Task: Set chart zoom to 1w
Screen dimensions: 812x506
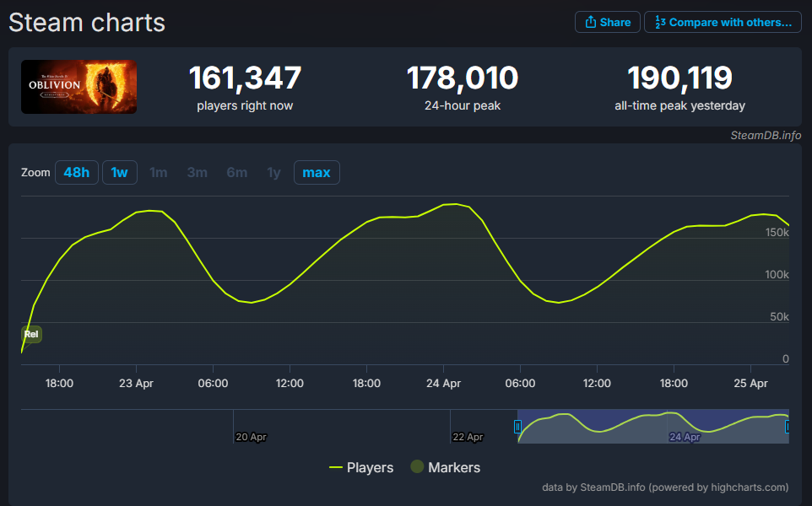Action: click(120, 172)
